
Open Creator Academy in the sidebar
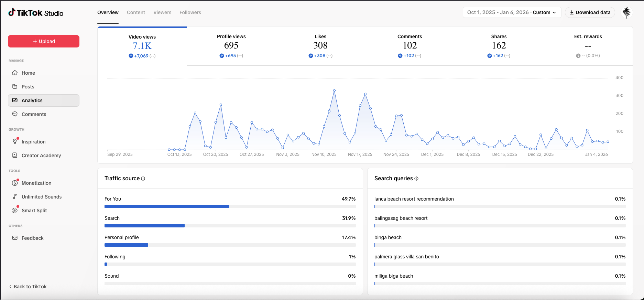(x=44, y=156)
